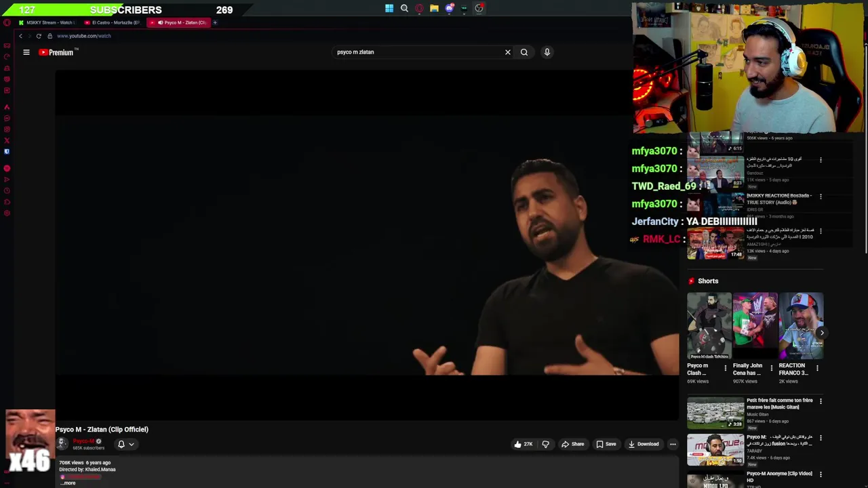Select the 'Psyco M - Zlatan' browser tab

pyautogui.click(x=179, y=22)
